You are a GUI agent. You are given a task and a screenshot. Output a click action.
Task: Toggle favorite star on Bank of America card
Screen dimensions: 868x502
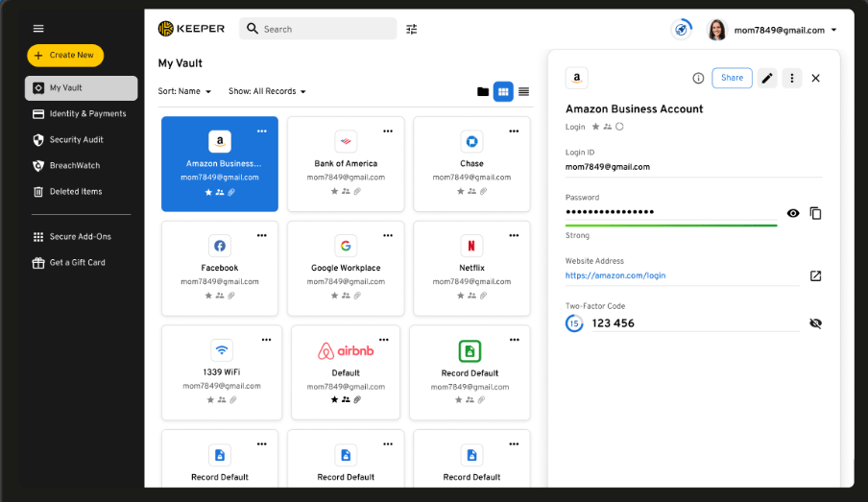334,192
